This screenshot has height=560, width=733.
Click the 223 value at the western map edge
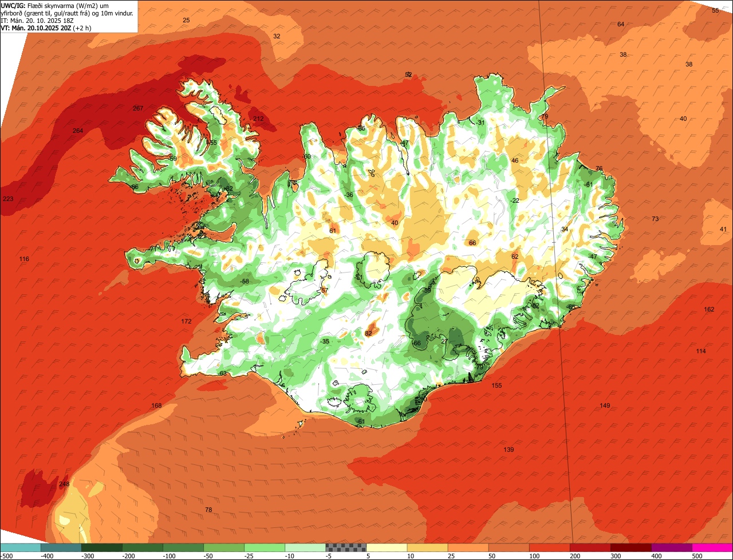[x=8, y=199]
